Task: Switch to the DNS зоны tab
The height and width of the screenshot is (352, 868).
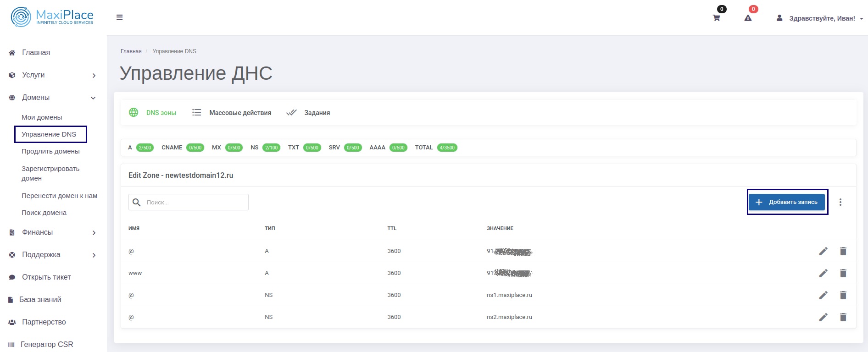Action: point(161,113)
